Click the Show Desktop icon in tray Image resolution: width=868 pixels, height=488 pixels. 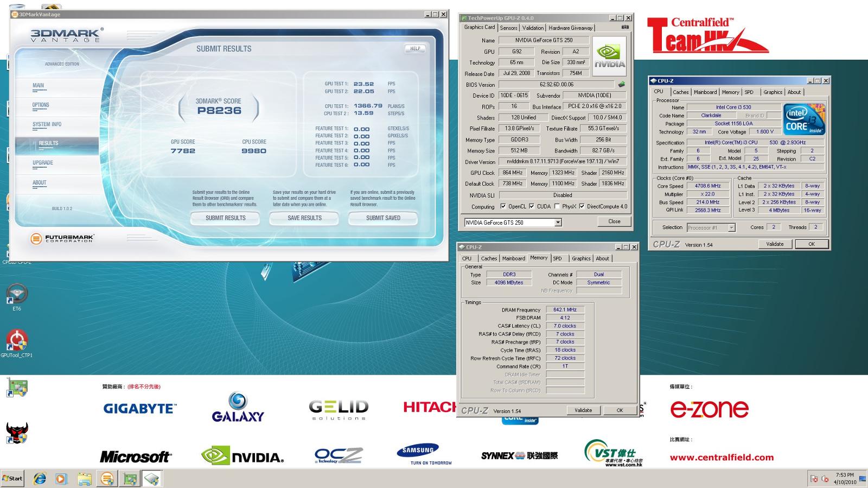click(x=863, y=479)
